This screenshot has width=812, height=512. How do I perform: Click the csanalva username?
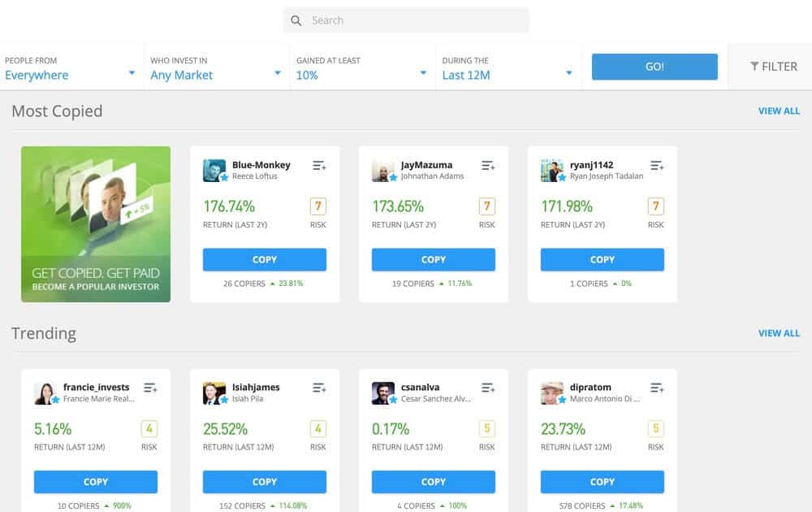click(x=420, y=387)
